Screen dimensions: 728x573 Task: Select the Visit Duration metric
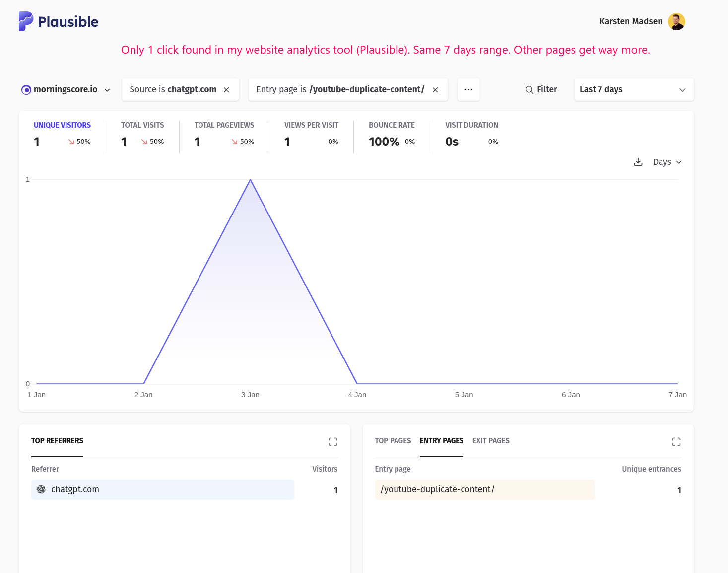click(x=471, y=125)
